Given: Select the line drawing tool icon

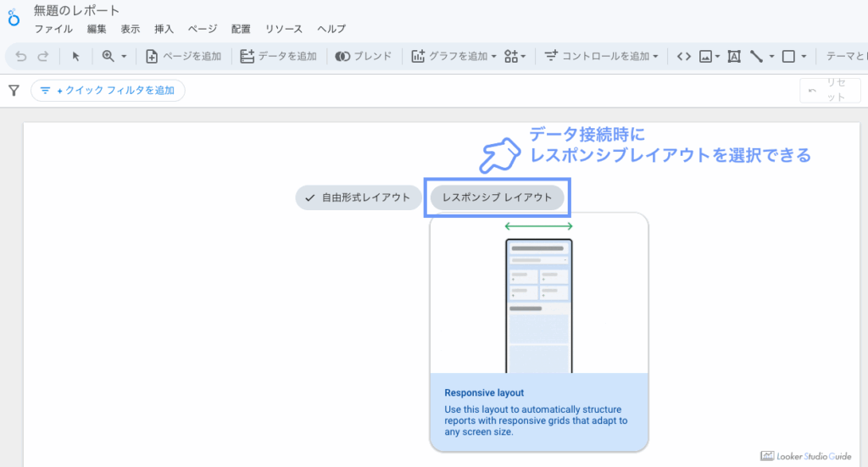Looking at the screenshot, I should 756,57.
